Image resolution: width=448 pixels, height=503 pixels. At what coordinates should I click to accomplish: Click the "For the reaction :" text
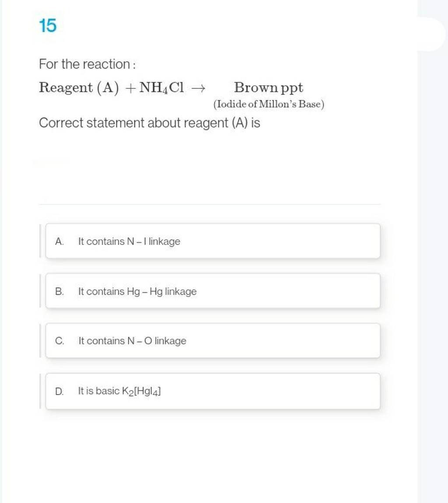tap(87, 65)
